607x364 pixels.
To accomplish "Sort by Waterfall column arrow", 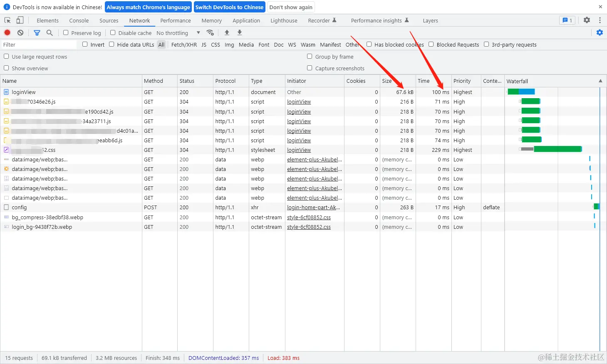I will coord(600,81).
